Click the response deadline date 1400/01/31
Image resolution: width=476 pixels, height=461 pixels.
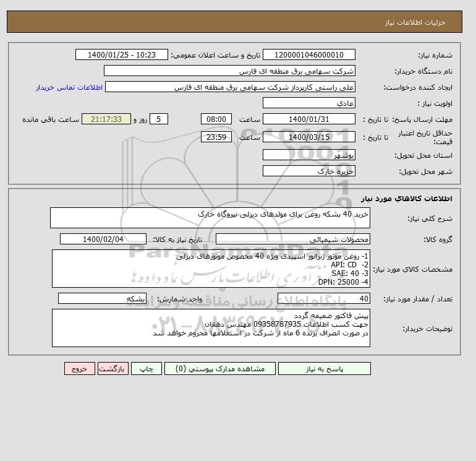308,119
